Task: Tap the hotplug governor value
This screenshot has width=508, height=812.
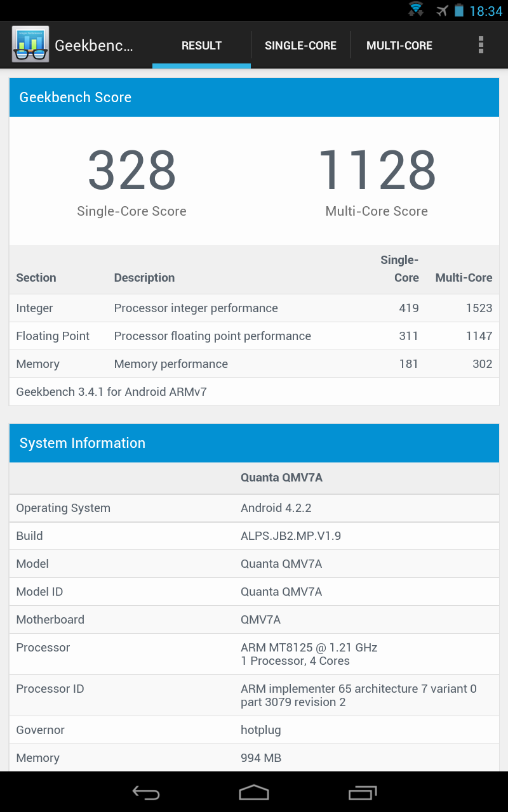Action: [261, 730]
